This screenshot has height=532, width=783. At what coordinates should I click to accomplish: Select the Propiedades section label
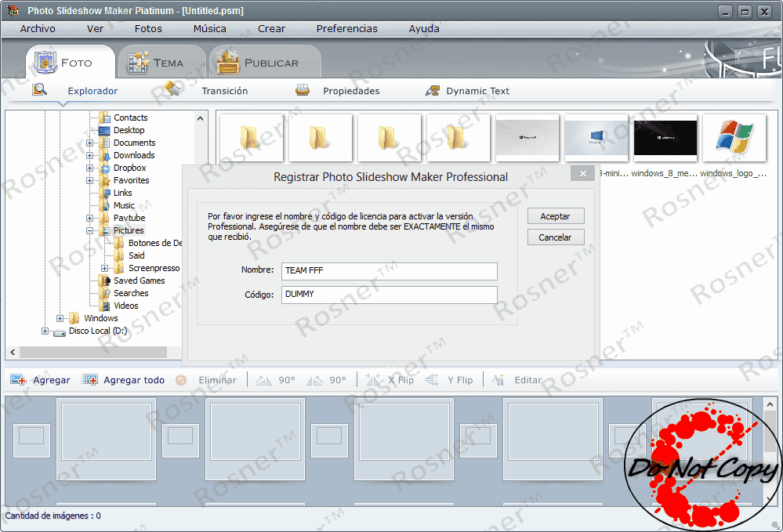(351, 91)
